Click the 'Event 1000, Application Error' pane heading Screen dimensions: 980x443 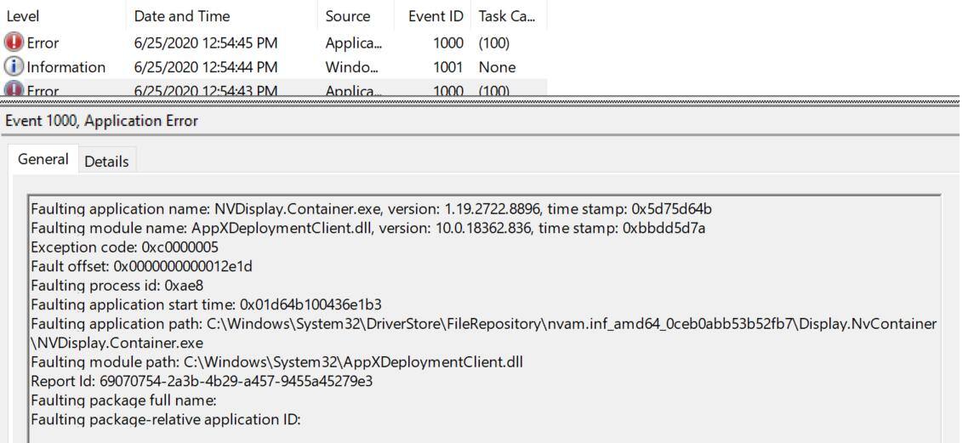click(101, 121)
